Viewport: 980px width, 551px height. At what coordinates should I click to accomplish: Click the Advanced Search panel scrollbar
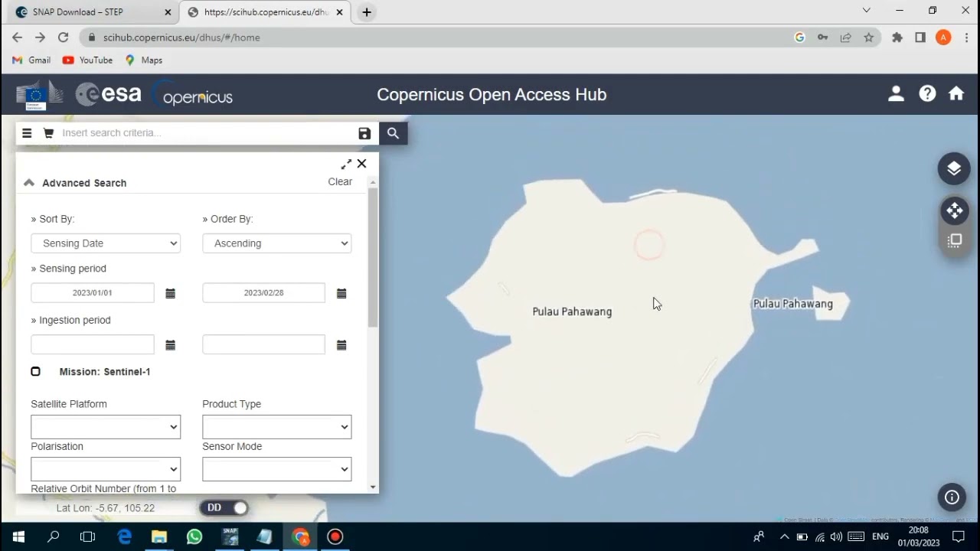[x=373, y=259]
